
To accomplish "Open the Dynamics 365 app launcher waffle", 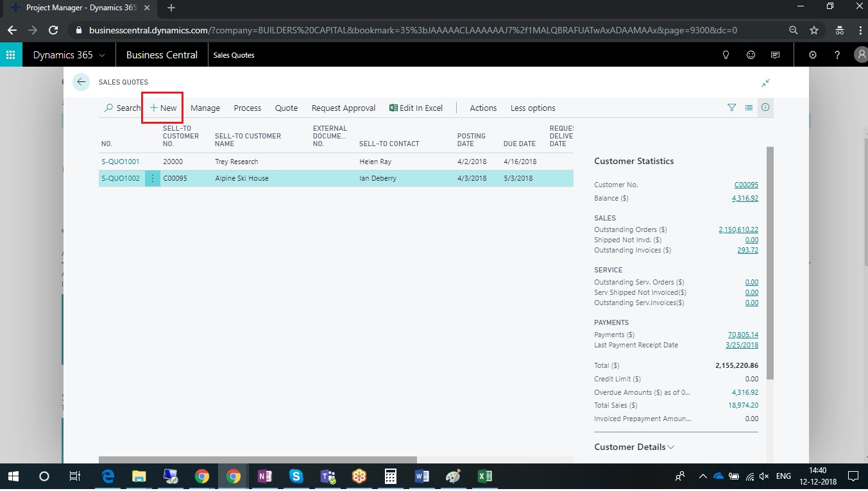I will [11, 55].
